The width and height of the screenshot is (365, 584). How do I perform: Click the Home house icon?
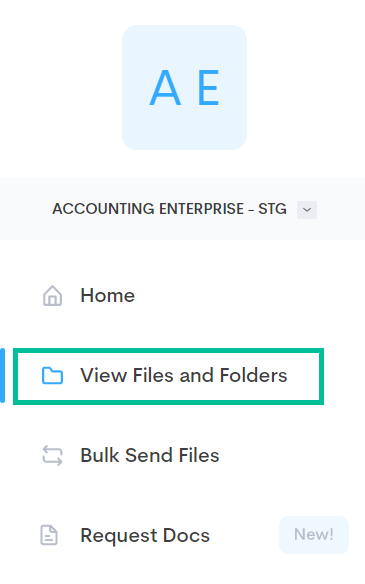tap(53, 296)
